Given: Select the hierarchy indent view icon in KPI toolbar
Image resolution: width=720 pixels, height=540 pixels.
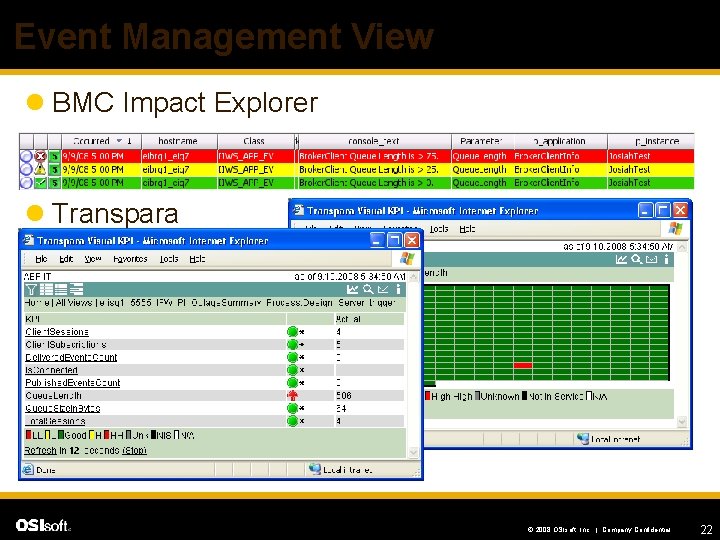Looking at the screenshot, I should pos(76,289).
